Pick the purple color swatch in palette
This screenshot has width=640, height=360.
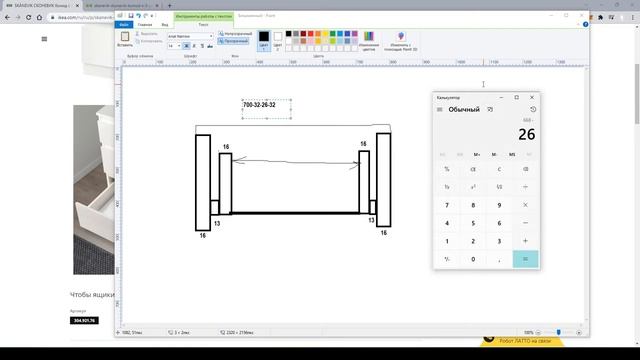pos(355,34)
